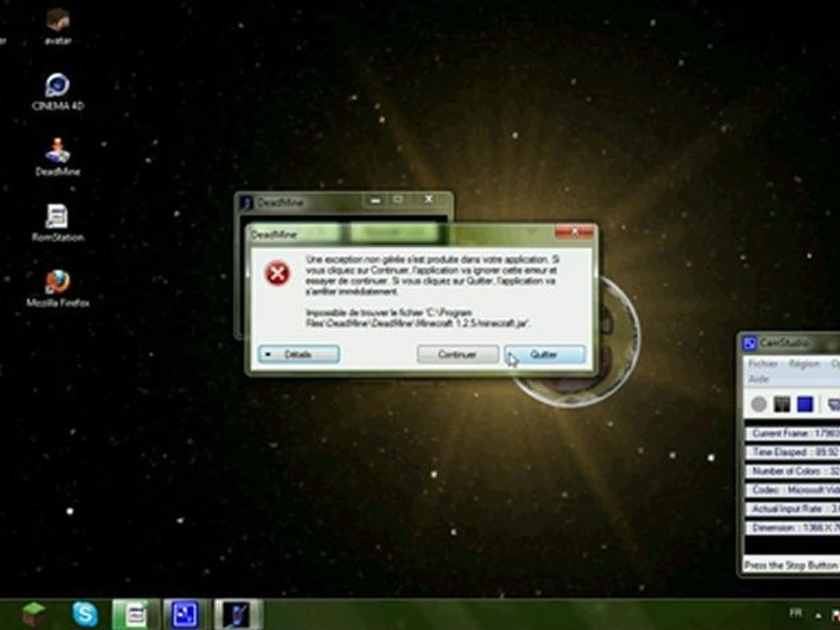Launch Mozilla Firefox from the desktop

coord(58,289)
